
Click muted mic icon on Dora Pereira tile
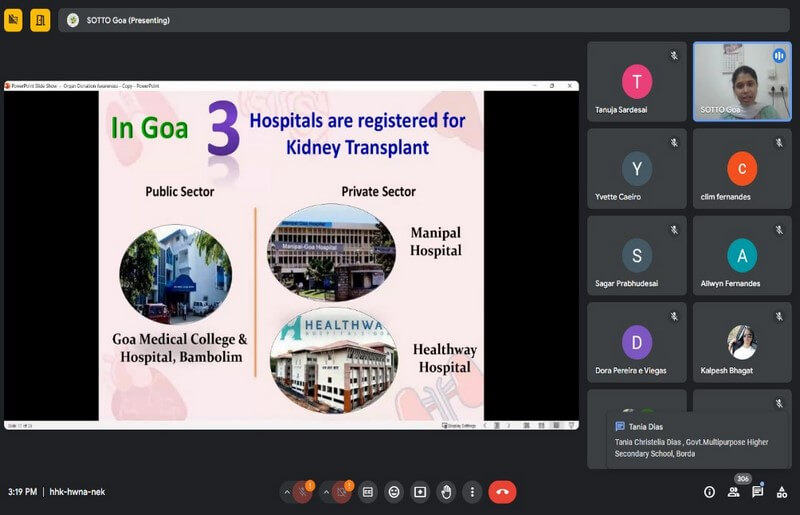click(674, 316)
